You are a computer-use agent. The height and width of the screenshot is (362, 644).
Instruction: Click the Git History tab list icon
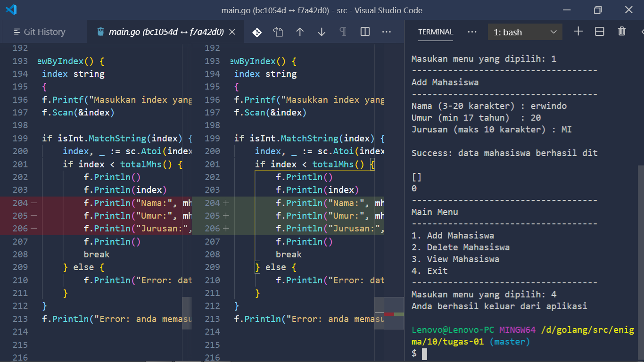pos(17,32)
